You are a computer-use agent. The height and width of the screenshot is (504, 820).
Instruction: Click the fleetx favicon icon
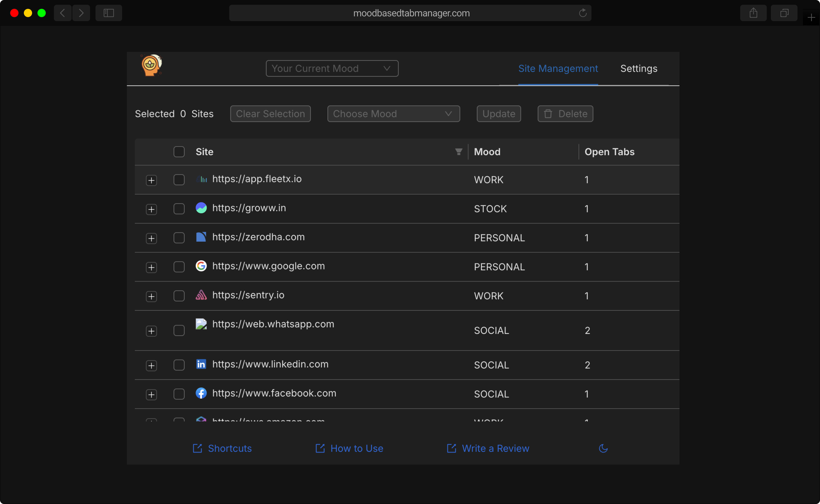(x=201, y=179)
